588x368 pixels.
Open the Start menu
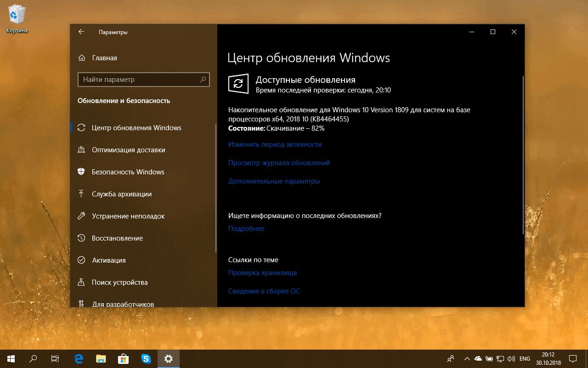click(10, 358)
